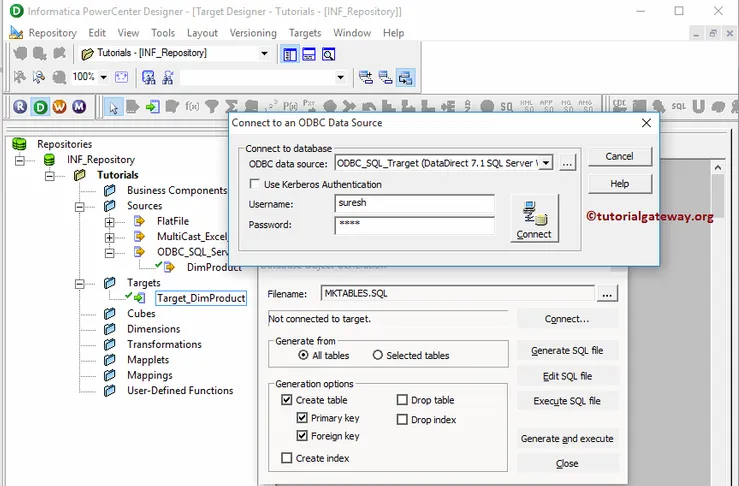Screen dimensions: 739x486
Task: Open the 100% zoom level dropdown
Action: [x=103, y=77]
